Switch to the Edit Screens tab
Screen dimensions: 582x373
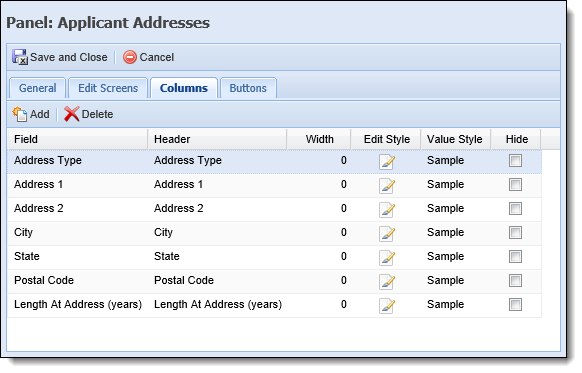(108, 88)
